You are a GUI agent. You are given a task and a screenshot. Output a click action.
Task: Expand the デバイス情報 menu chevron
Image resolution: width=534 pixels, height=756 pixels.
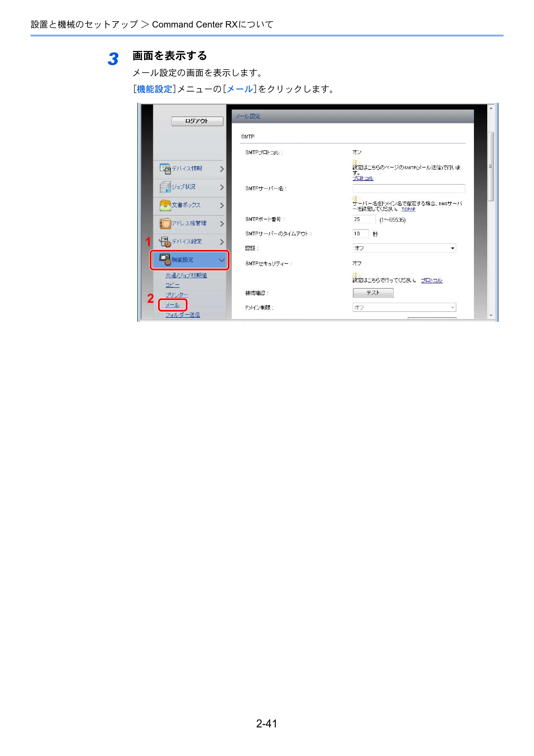[x=222, y=169]
